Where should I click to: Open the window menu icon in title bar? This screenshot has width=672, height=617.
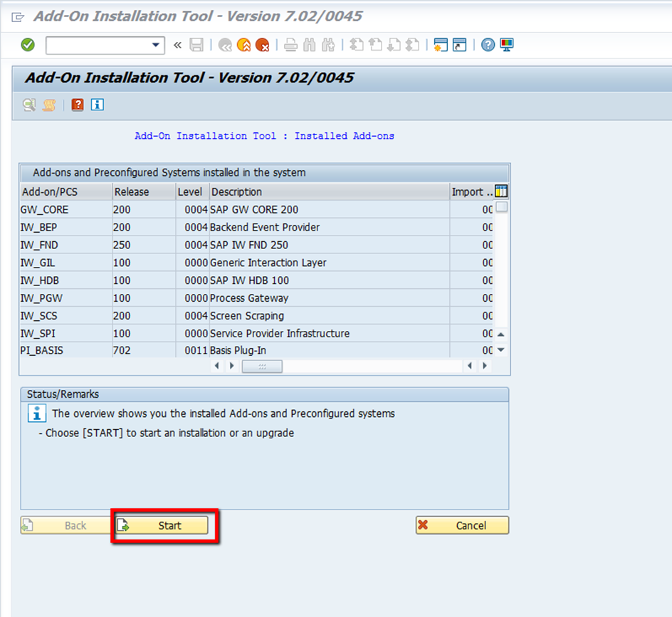19,16
